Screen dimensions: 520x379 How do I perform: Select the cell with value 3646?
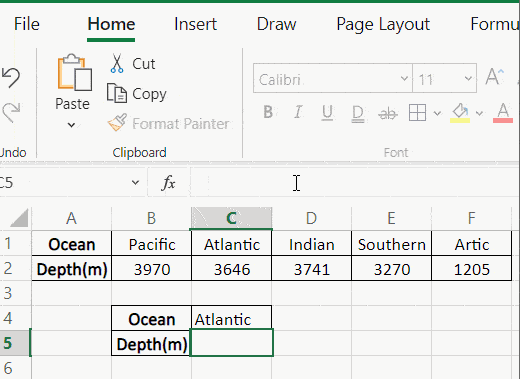pos(232,268)
